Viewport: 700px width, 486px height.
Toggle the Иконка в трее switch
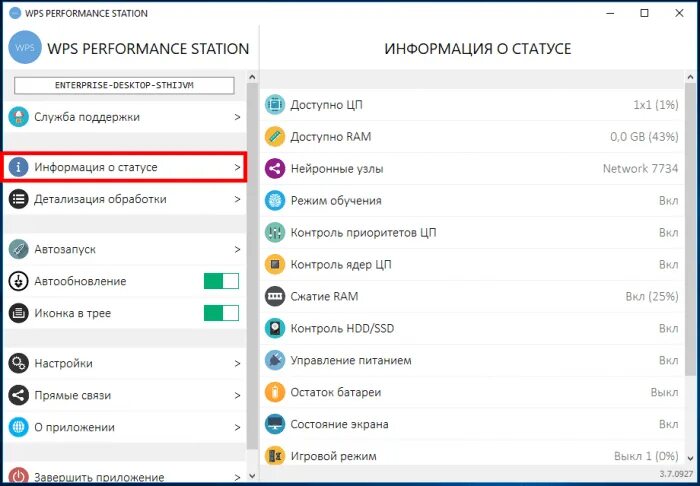tap(221, 313)
